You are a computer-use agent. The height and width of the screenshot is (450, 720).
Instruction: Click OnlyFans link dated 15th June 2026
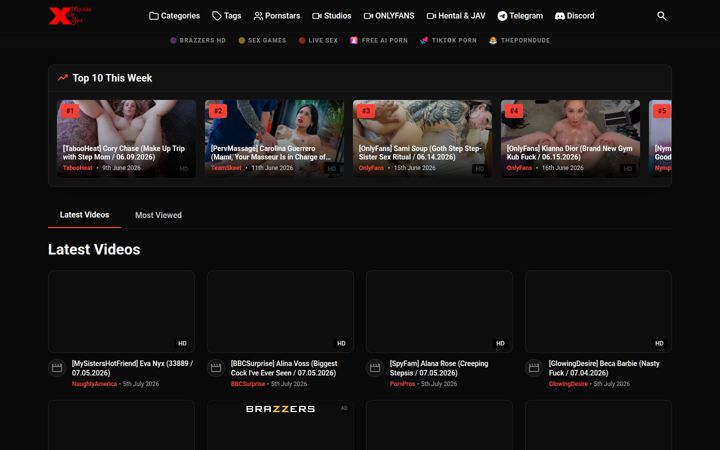(371, 168)
